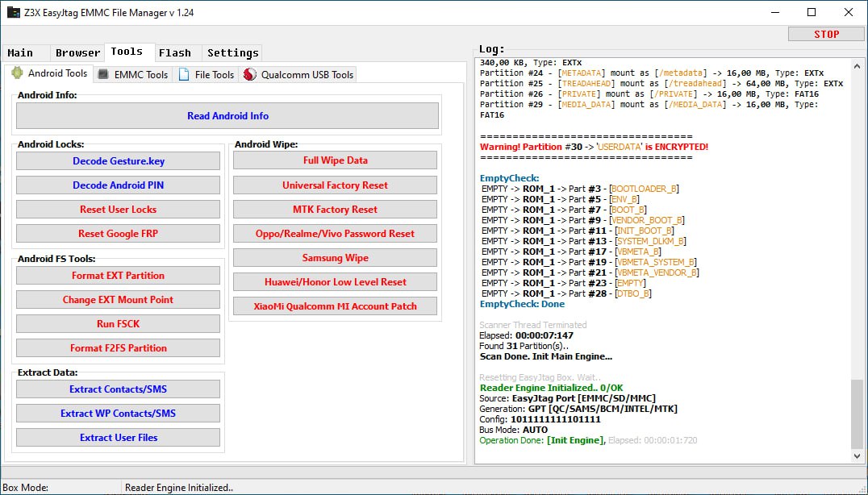
Task: Click the Config value 1011111111101111 in log
Action: 555,420
